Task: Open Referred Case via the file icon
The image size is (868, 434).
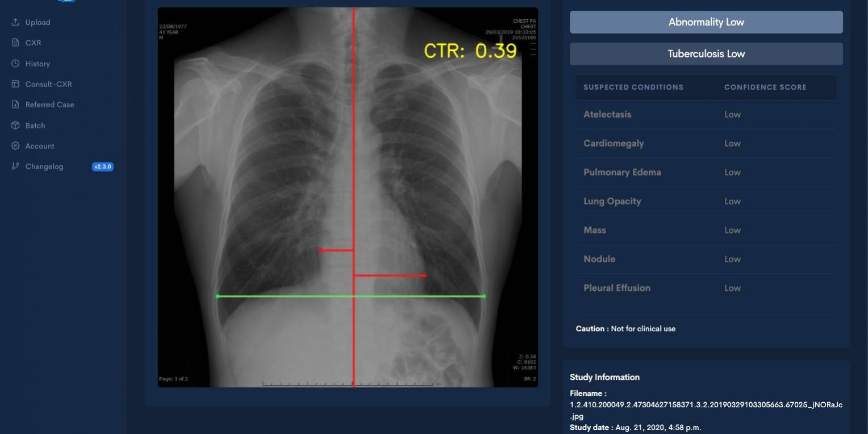Action: 14,104
